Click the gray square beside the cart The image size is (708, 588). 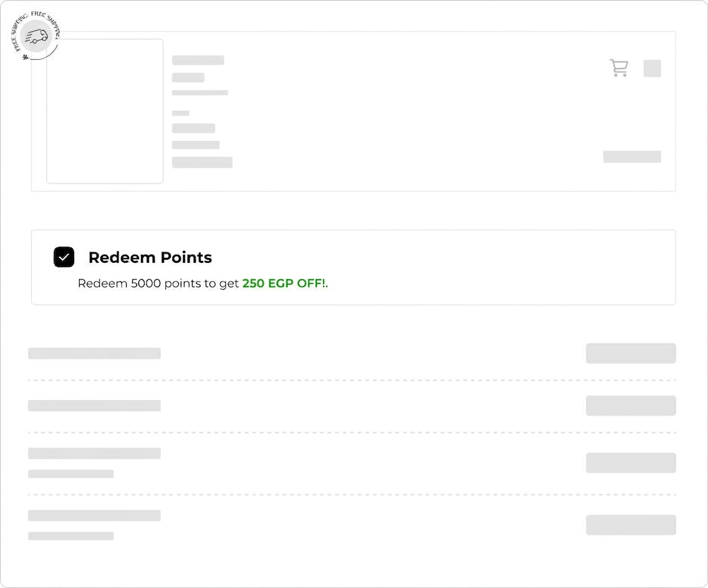pyautogui.click(x=652, y=69)
